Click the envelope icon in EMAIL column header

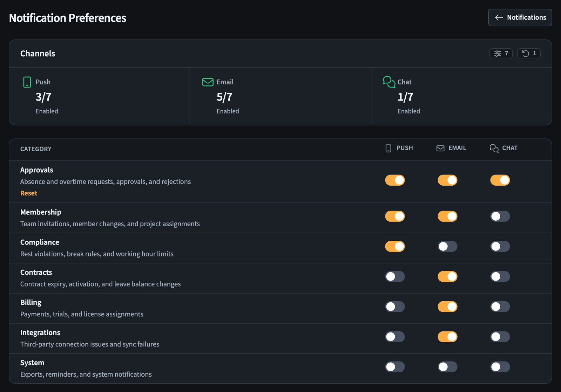tap(440, 148)
